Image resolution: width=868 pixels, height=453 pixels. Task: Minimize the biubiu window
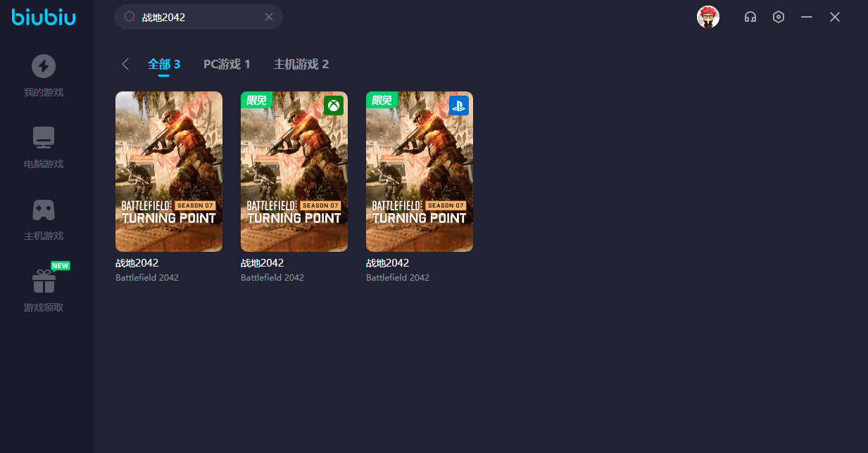point(807,17)
